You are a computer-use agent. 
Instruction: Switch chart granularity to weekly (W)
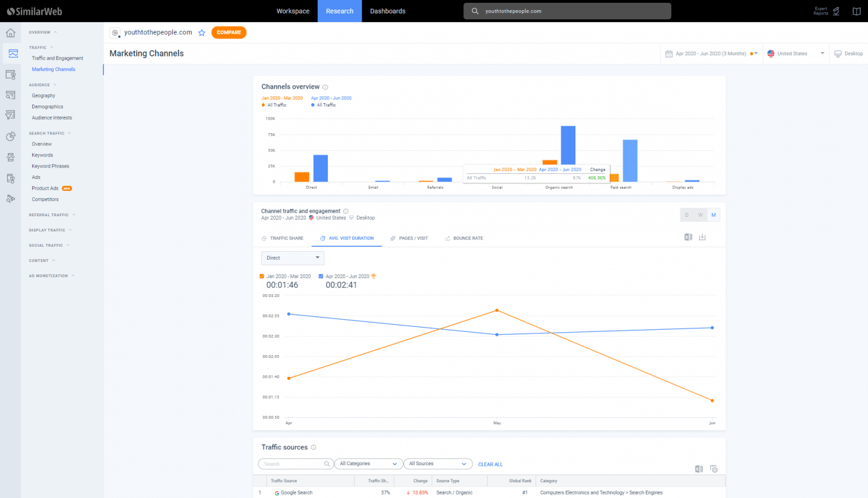(700, 215)
